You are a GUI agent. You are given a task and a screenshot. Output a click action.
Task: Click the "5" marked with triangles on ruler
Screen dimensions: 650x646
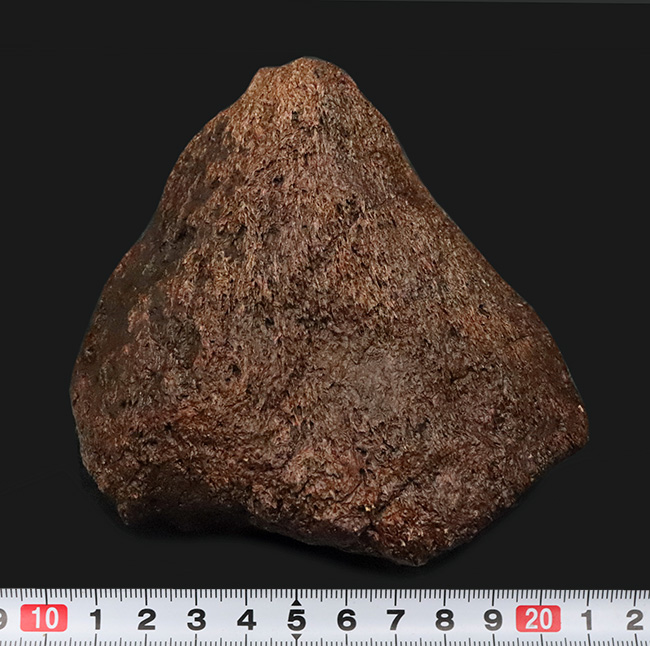coord(296,619)
